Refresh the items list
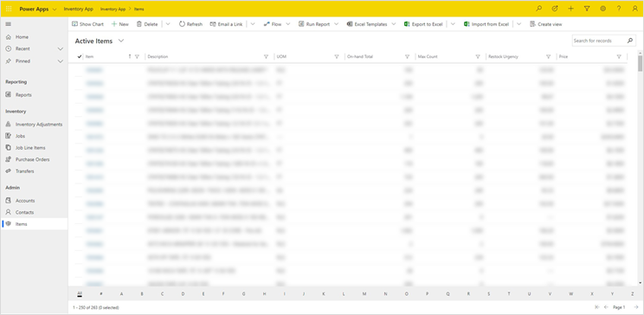Viewport: 644px width, 315px height. [x=190, y=24]
